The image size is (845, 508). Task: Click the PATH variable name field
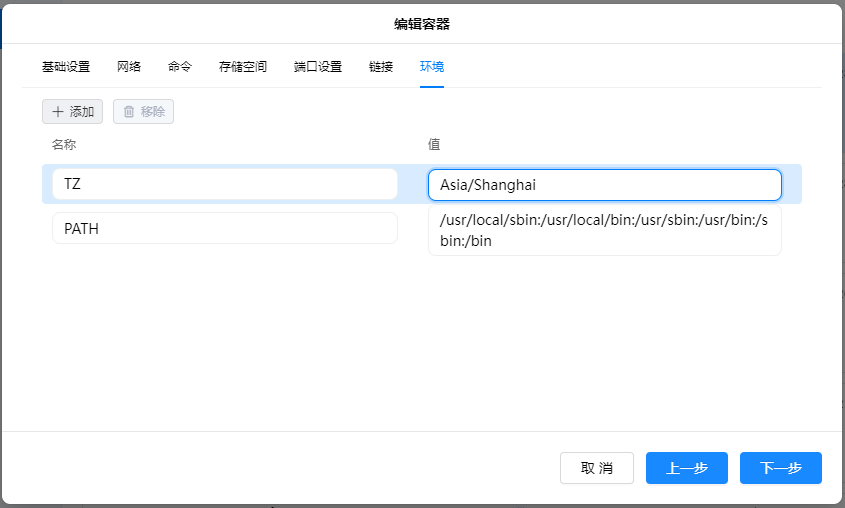[x=224, y=228]
